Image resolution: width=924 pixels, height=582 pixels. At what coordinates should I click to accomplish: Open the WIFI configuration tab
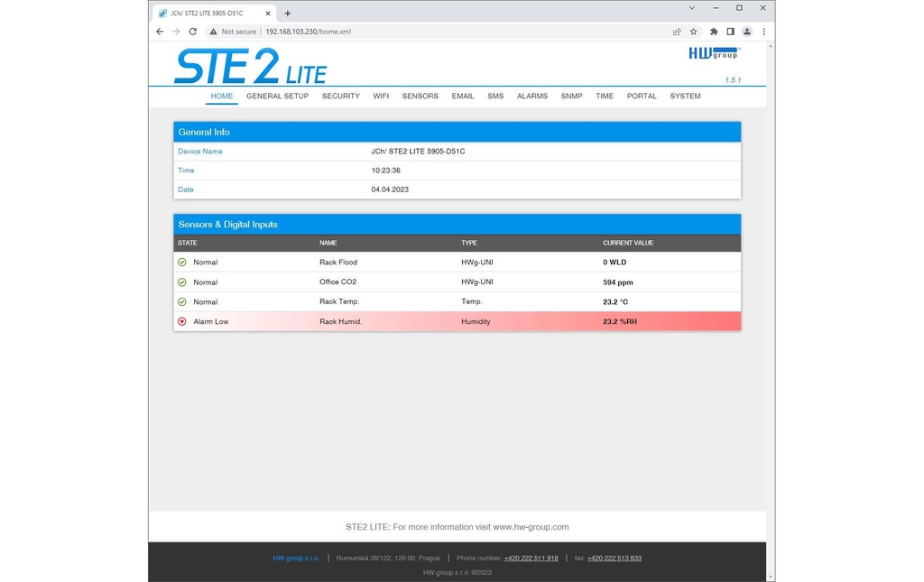pyautogui.click(x=381, y=96)
